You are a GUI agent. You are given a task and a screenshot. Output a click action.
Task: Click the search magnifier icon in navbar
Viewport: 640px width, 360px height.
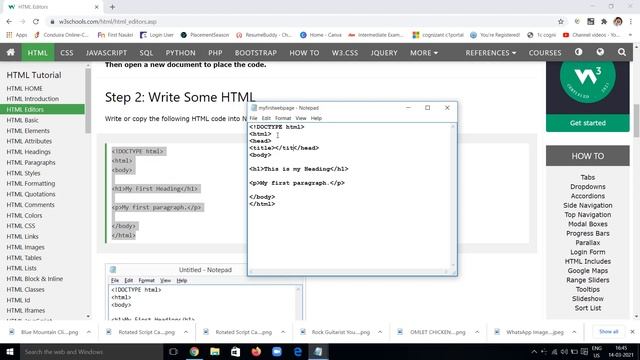click(x=622, y=52)
